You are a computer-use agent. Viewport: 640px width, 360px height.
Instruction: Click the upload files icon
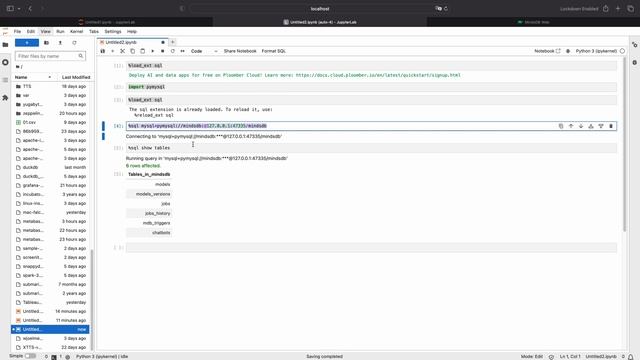pyautogui.click(x=60, y=43)
